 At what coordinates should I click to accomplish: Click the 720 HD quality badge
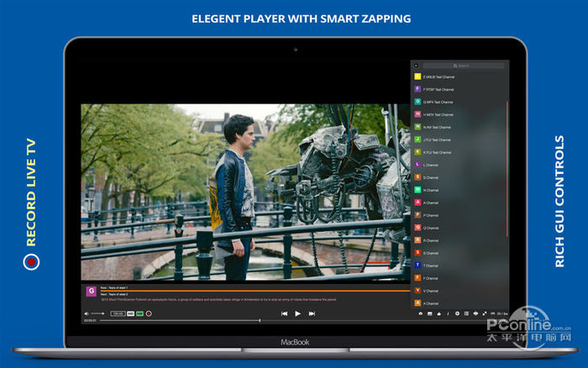[x=118, y=313]
